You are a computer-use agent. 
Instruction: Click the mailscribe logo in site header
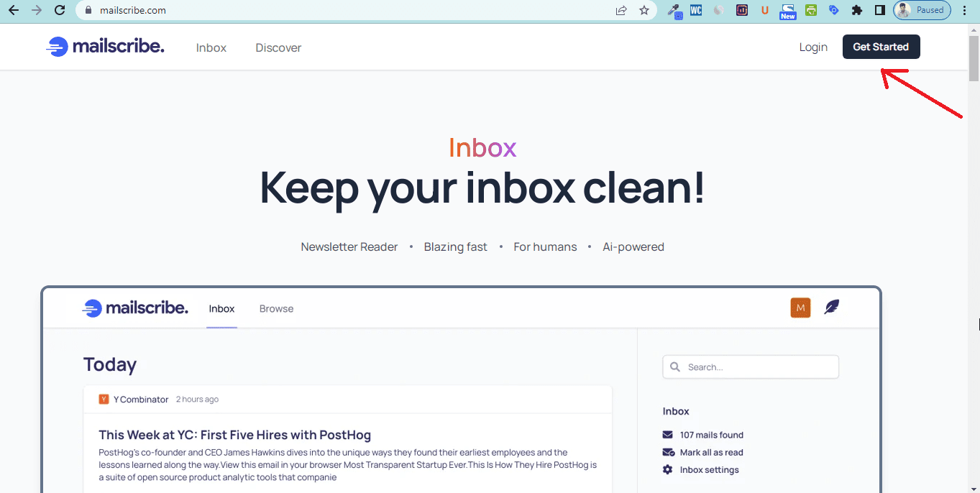pyautogui.click(x=105, y=47)
